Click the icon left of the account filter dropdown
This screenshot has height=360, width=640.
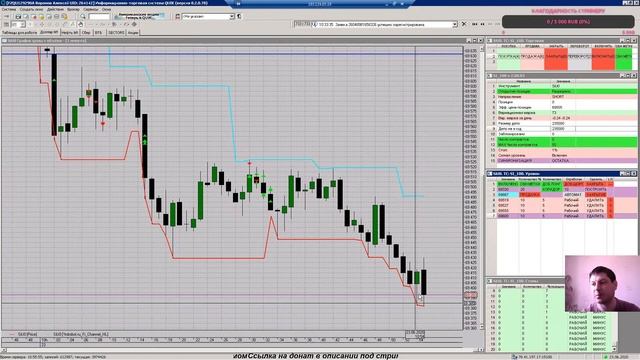click(x=177, y=16)
